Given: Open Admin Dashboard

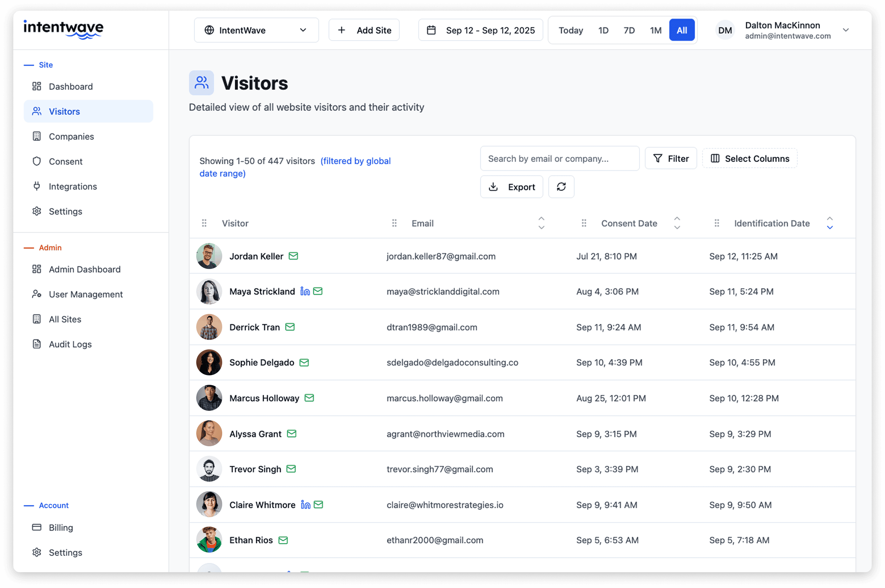Looking at the screenshot, I should [89, 269].
